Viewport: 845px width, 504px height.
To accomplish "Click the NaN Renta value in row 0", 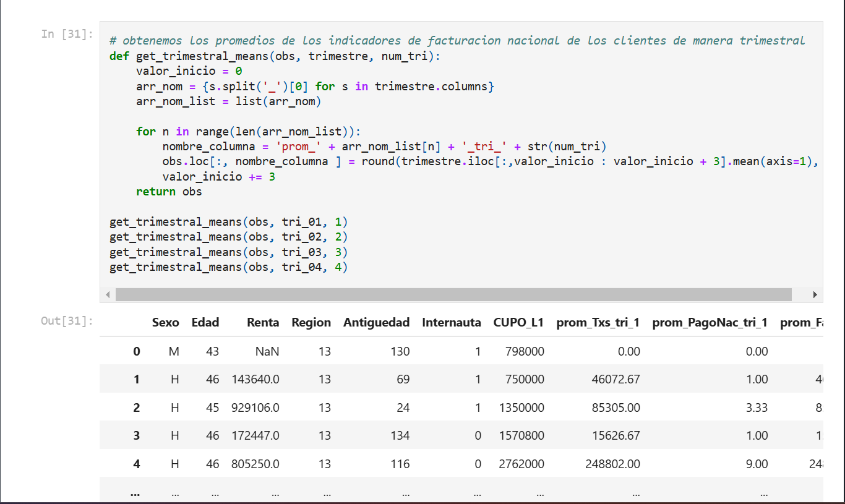I will click(267, 351).
